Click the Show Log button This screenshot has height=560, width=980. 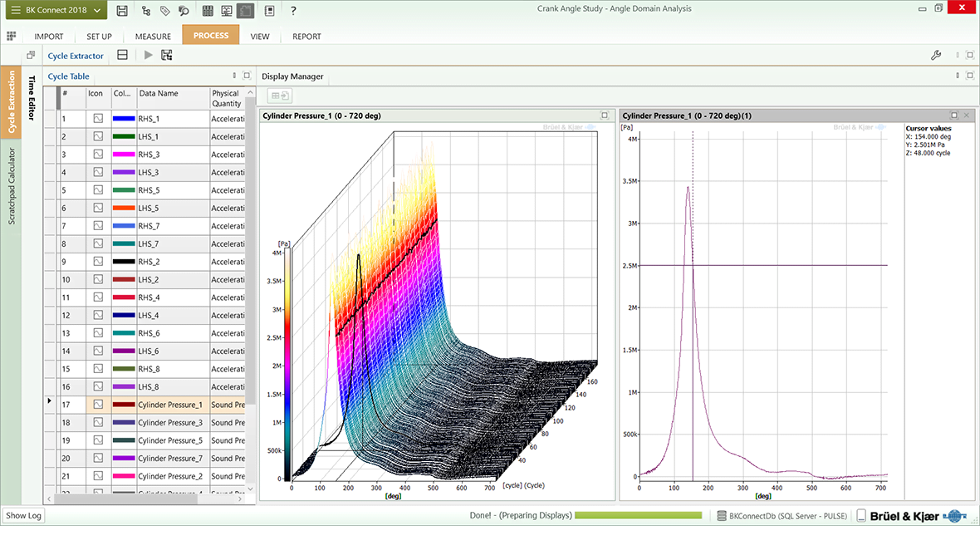tap(23, 515)
